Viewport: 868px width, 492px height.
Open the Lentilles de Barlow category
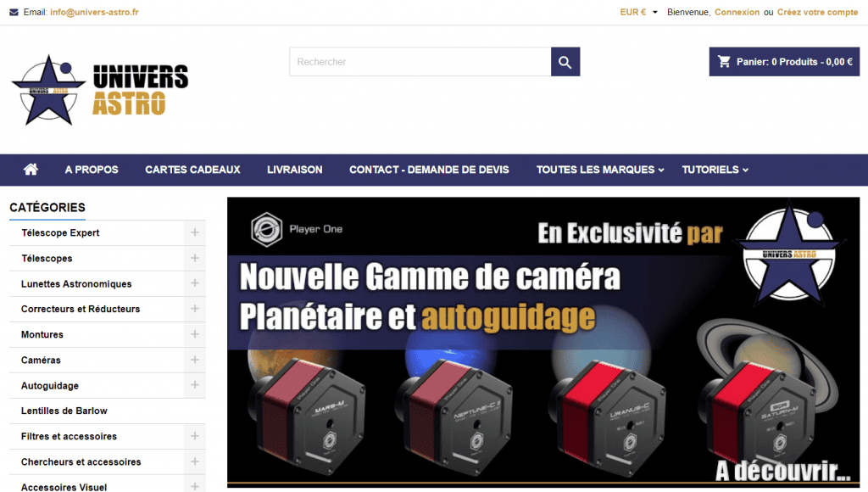(x=64, y=411)
